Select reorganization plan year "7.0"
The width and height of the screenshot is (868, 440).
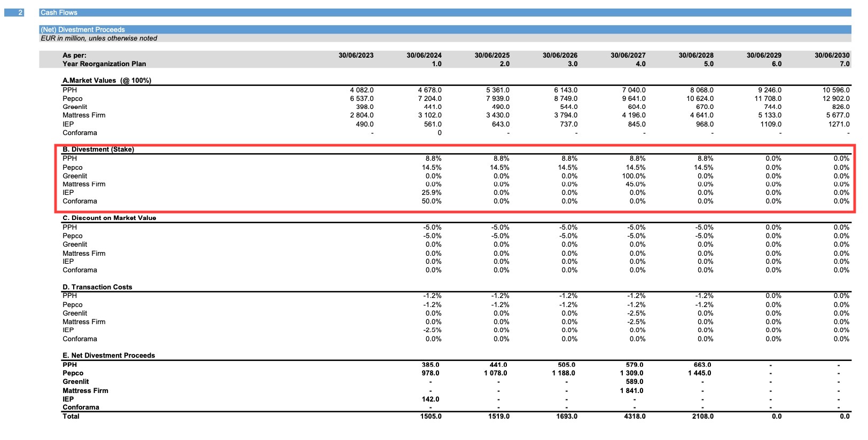[x=844, y=64]
